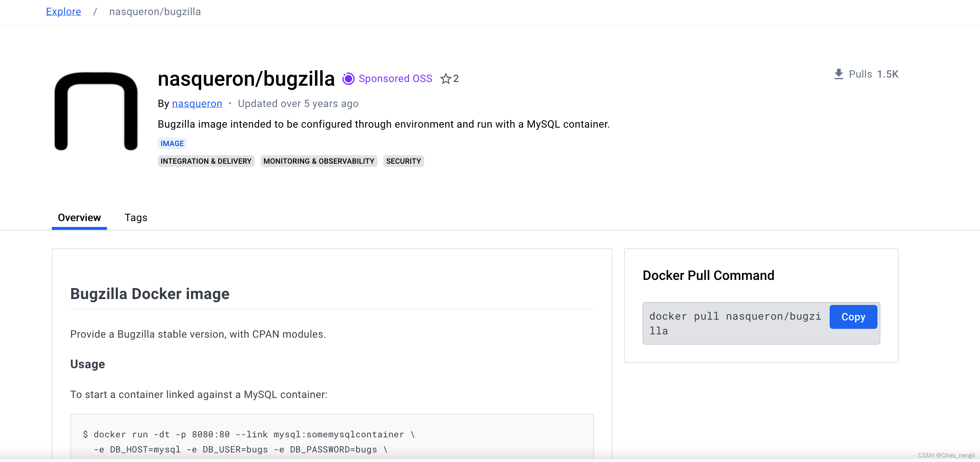The width and height of the screenshot is (980, 462).
Task: Click the Sponsored OSS badge icon
Action: point(348,79)
